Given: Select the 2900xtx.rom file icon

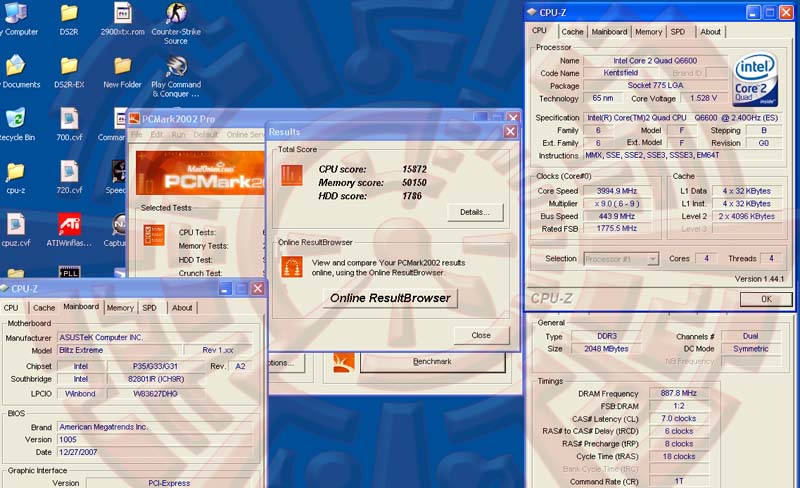Looking at the screenshot, I should [122, 13].
